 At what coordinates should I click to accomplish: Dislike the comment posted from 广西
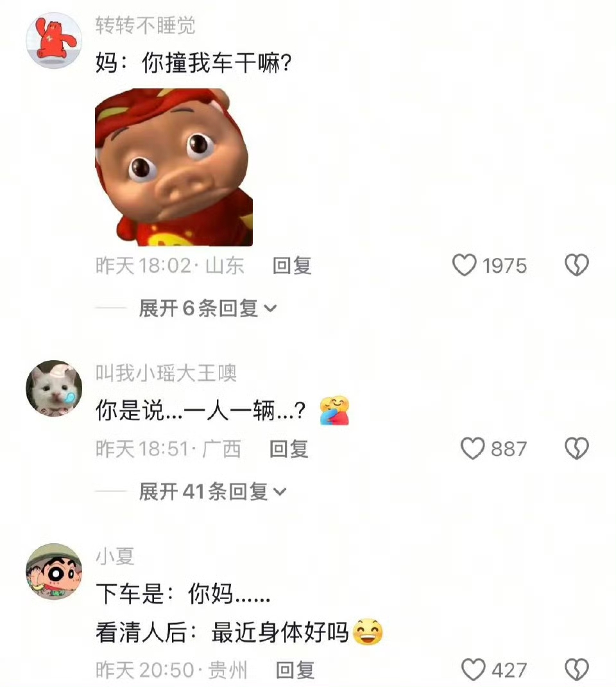click(x=577, y=449)
